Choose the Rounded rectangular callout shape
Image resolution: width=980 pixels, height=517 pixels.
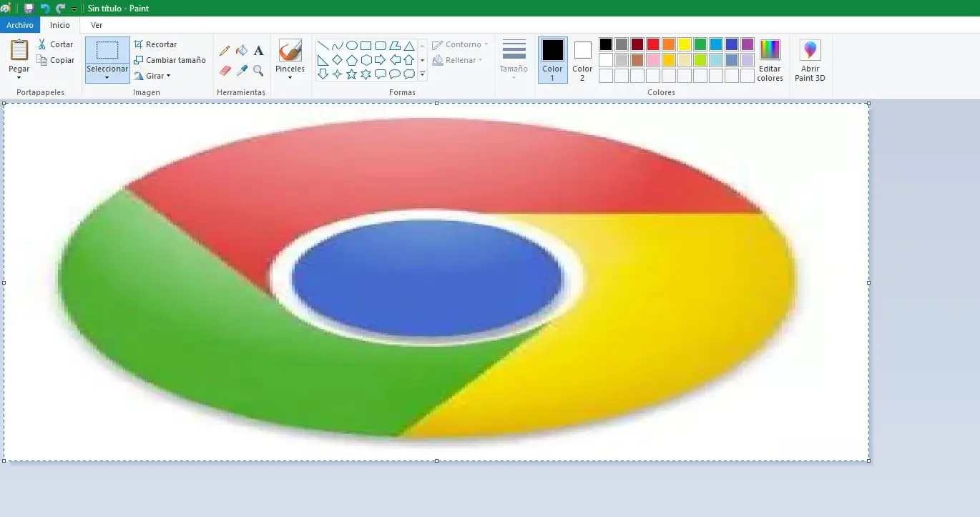380,74
